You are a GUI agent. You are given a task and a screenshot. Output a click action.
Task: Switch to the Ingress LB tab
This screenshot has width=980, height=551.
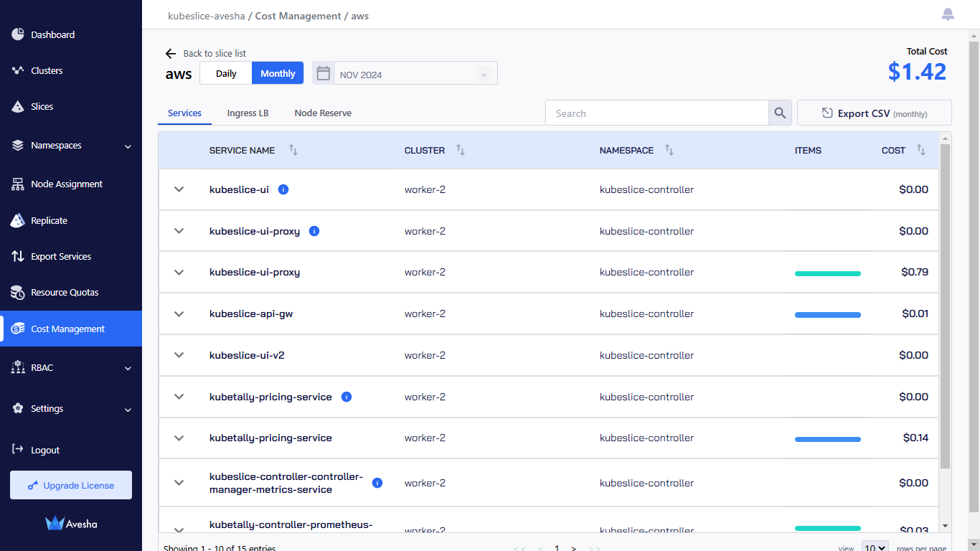pos(248,113)
